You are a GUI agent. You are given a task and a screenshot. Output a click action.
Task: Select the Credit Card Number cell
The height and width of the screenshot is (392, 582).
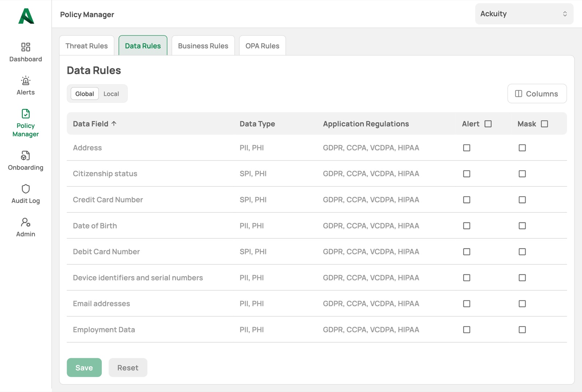click(108, 200)
